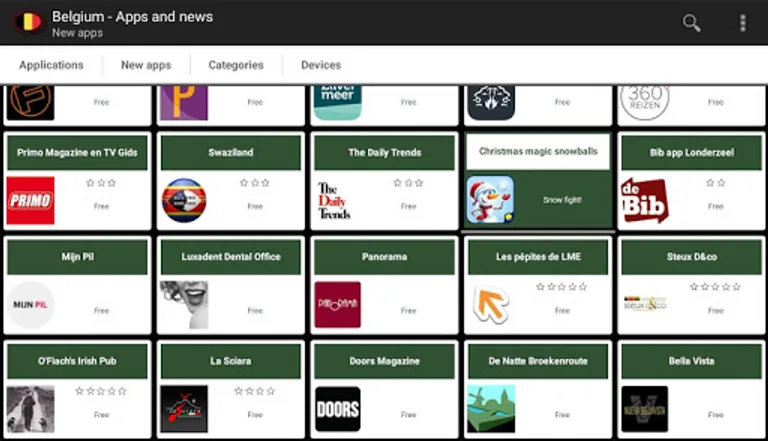768x441 pixels.
Task: Select the Primo Magazine en TV Gids title
Action: pyautogui.click(x=77, y=152)
